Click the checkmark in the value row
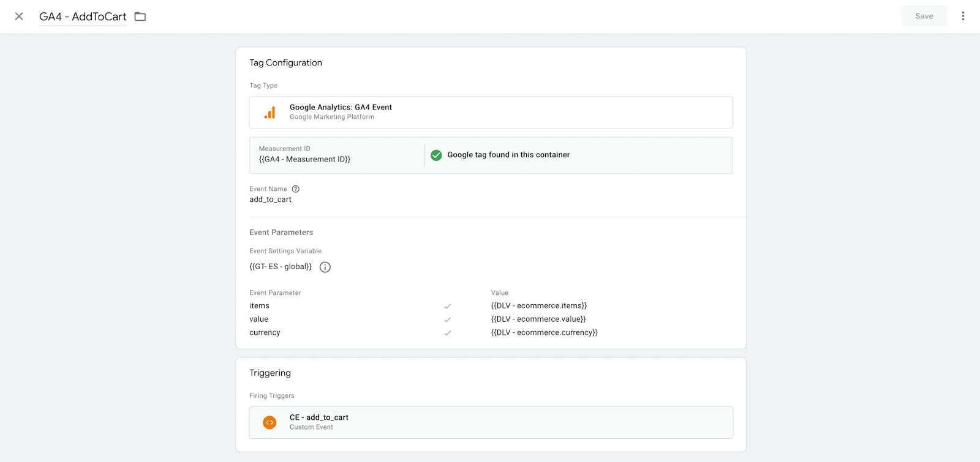Viewport: 980px width, 462px height. (x=448, y=319)
